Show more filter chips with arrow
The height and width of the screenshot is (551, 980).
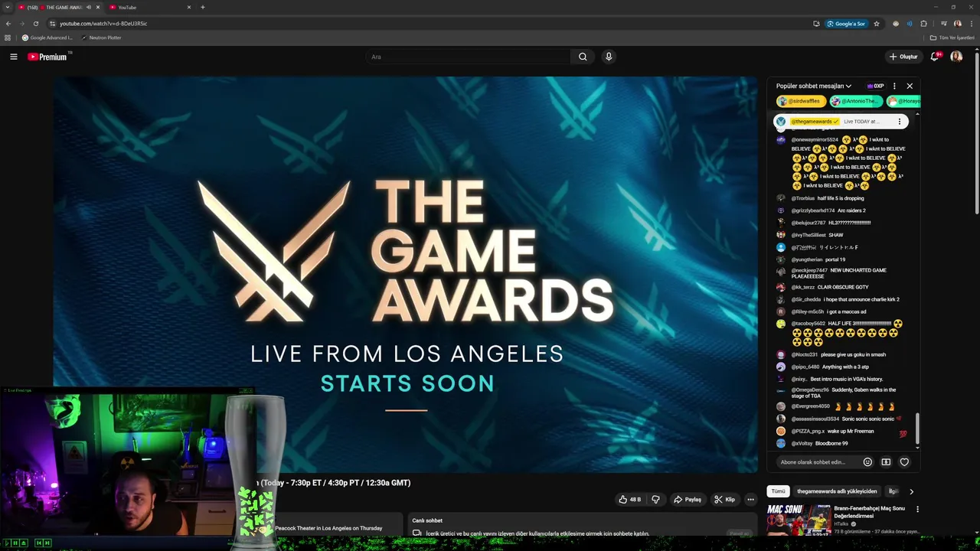(x=911, y=491)
